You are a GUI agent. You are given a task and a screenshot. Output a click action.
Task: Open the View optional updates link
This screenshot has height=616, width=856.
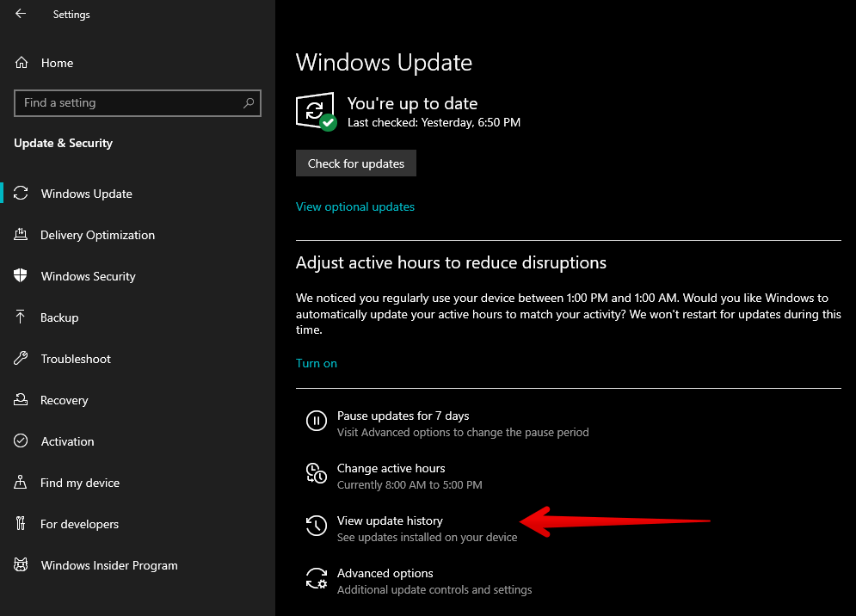pyautogui.click(x=355, y=207)
